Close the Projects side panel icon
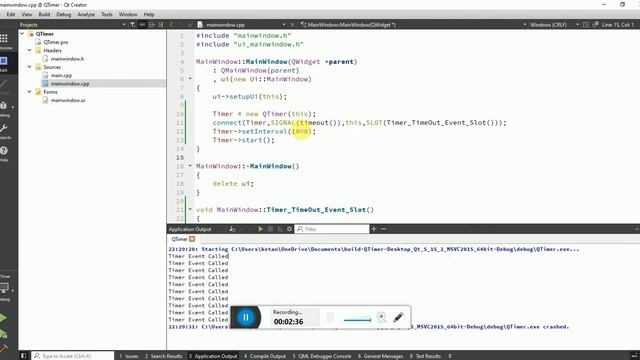The width and height of the screenshot is (640, 360). [161, 25]
